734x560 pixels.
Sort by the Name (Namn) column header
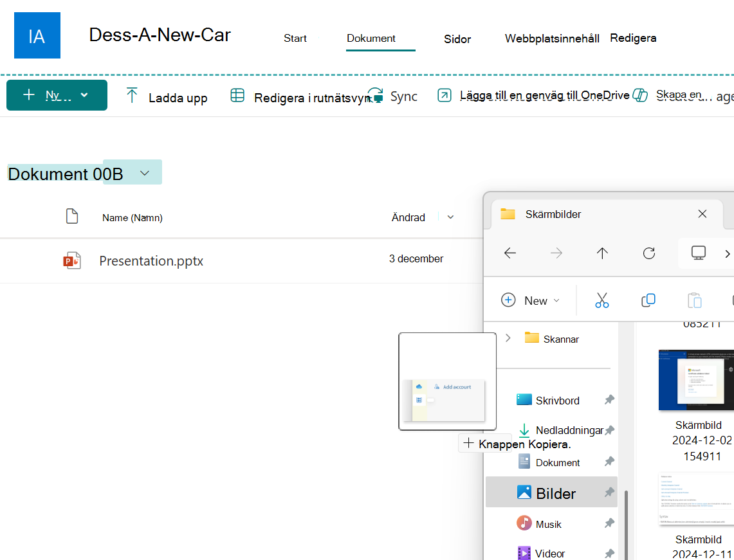(133, 217)
